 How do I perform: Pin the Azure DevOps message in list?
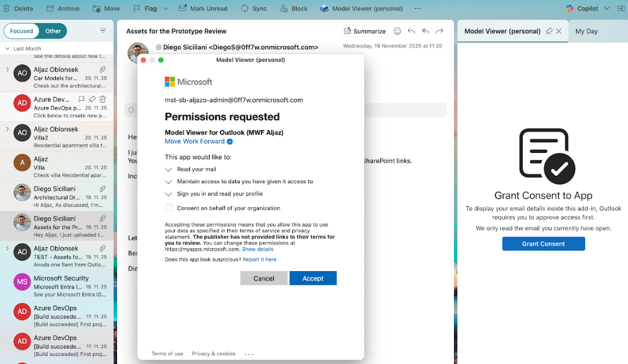point(92,99)
